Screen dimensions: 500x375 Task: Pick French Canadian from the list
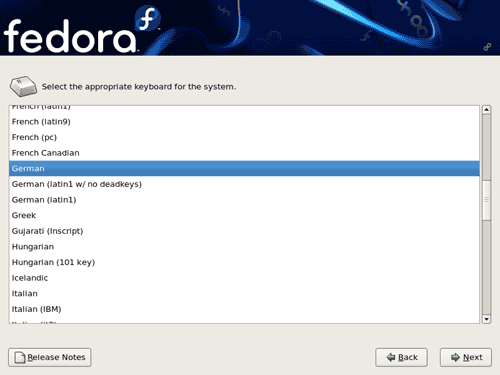[x=244, y=153]
